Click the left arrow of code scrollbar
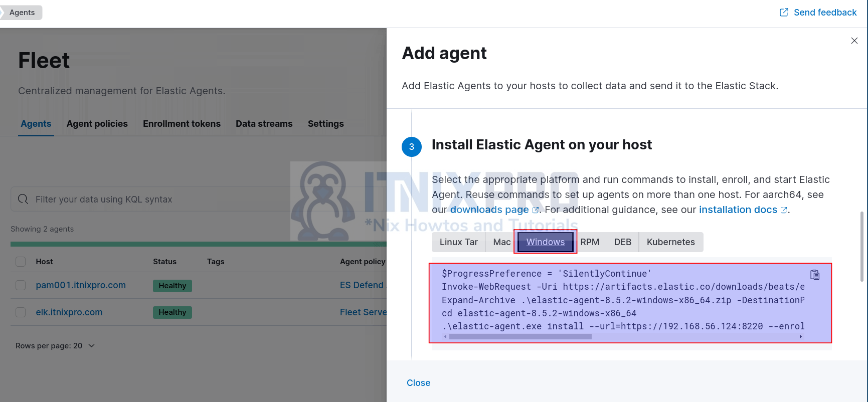868x402 pixels. (445, 337)
